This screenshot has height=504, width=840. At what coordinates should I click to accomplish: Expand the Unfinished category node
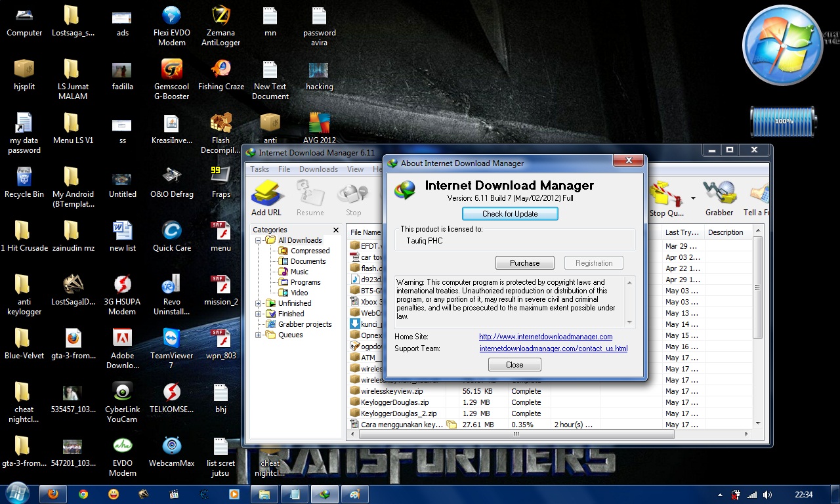(x=259, y=303)
